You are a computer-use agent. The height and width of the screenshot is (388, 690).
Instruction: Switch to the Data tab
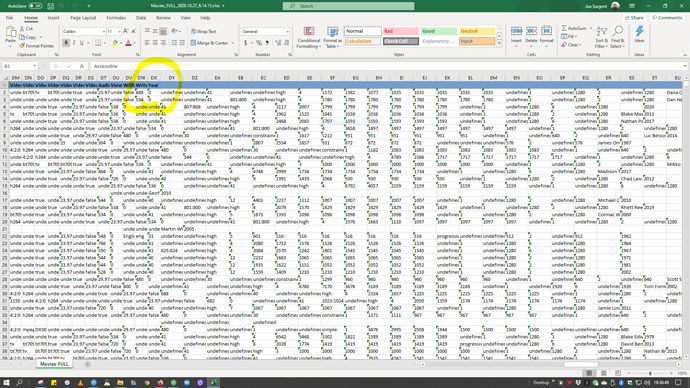pyautogui.click(x=141, y=18)
